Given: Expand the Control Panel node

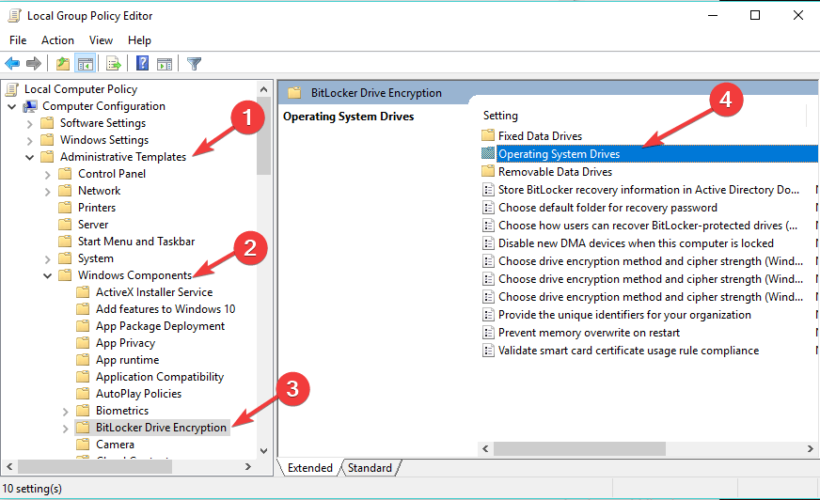Looking at the screenshot, I should (x=48, y=175).
